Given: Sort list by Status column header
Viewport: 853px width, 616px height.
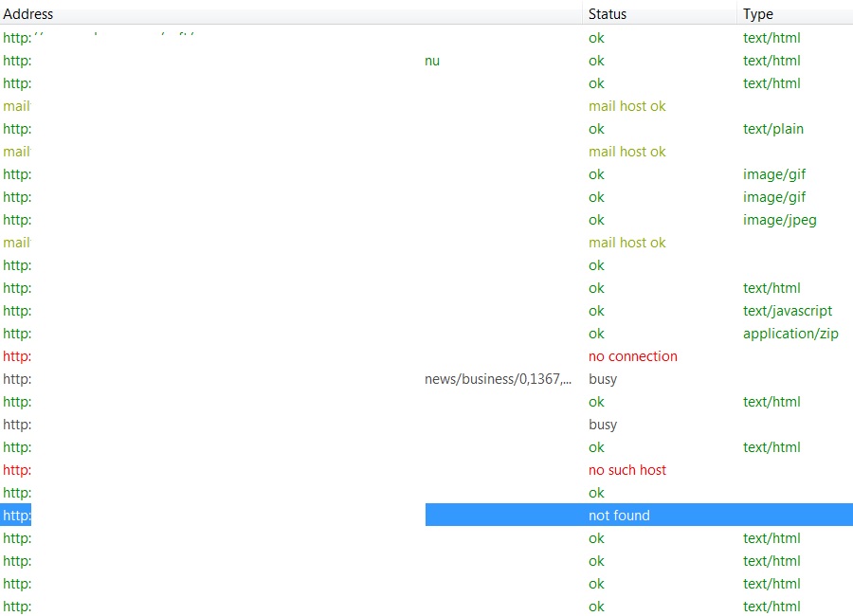Looking at the screenshot, I should (608, 14).
